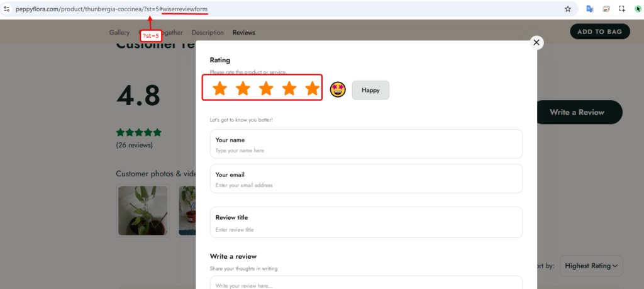Set rating with the fifth star

[312, 89]
